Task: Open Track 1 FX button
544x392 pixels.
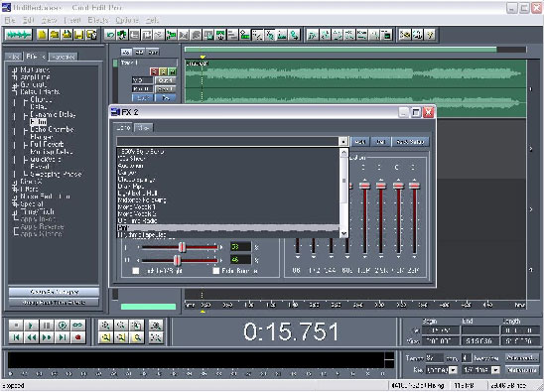Action: pos(166,98)
